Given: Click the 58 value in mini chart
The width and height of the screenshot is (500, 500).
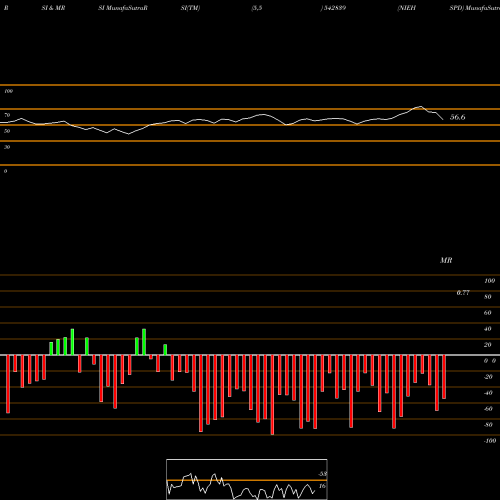Looking at the screenshot, I should 322,474.
